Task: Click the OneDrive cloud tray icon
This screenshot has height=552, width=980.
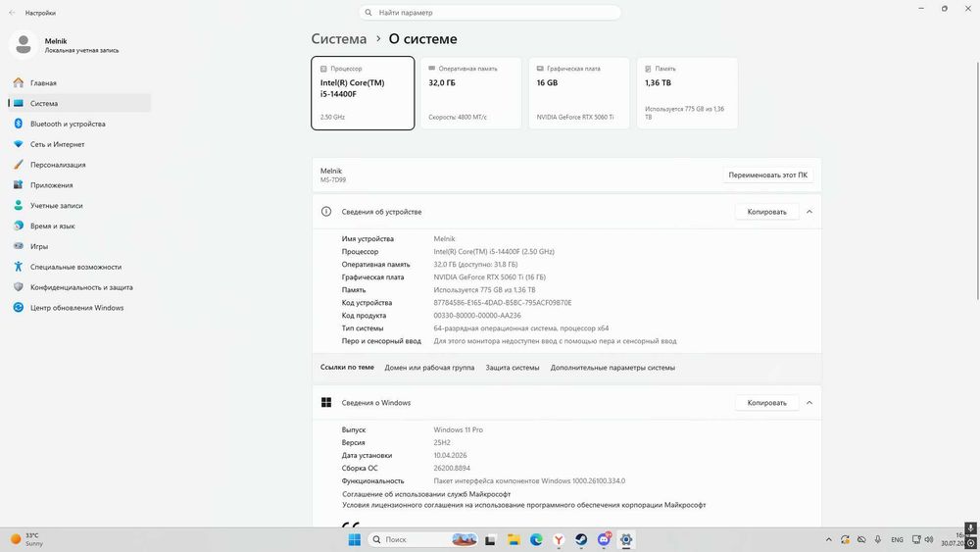Action: click(x=861, y=539)
